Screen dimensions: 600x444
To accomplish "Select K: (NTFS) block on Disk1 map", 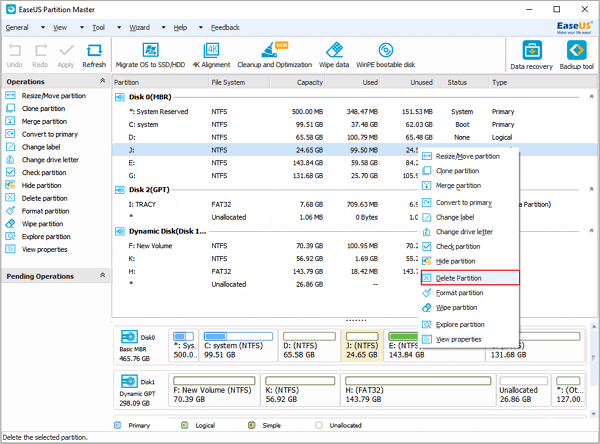I will (x=300, y=390).
